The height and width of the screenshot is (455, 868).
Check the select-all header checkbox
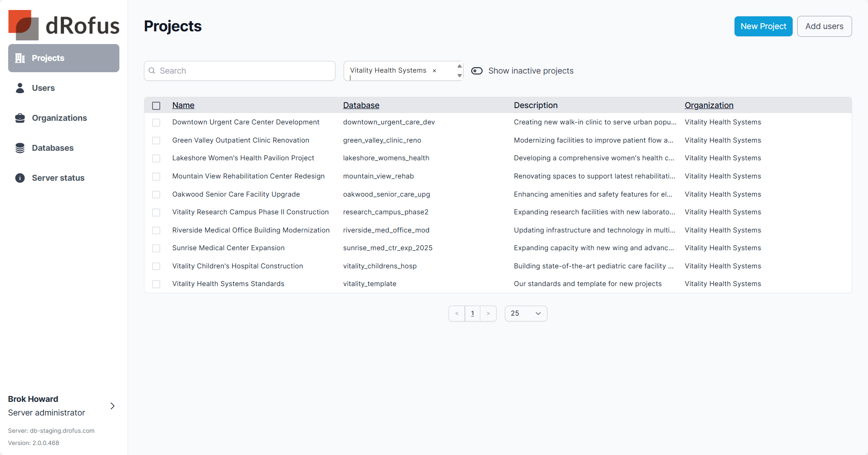[156, 106]
